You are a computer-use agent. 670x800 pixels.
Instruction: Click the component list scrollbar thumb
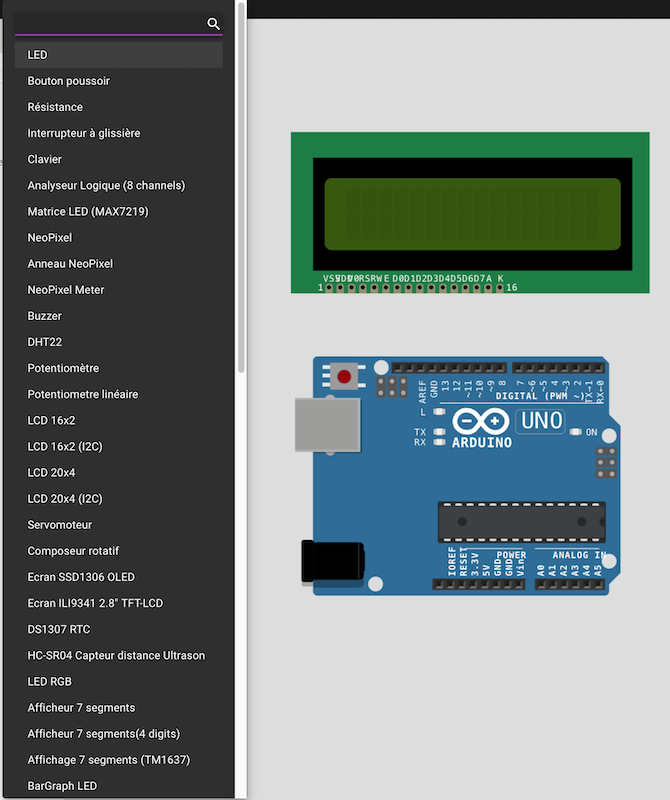241,187
